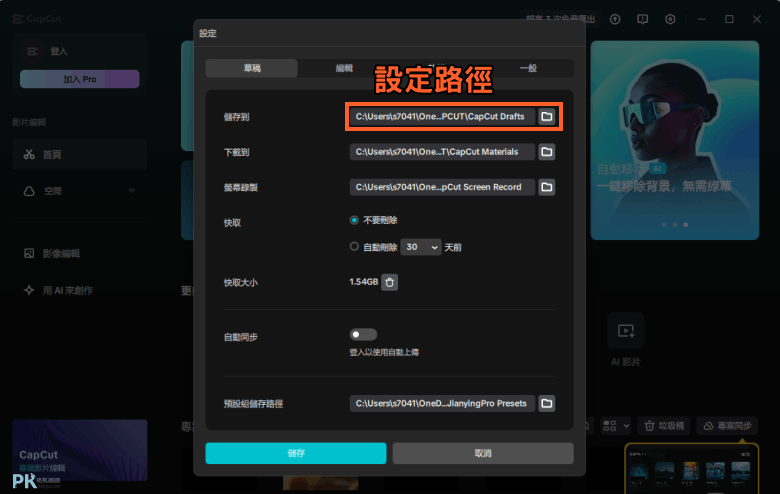
Task: Toggle 自動同步 switch
Action: 363,334
